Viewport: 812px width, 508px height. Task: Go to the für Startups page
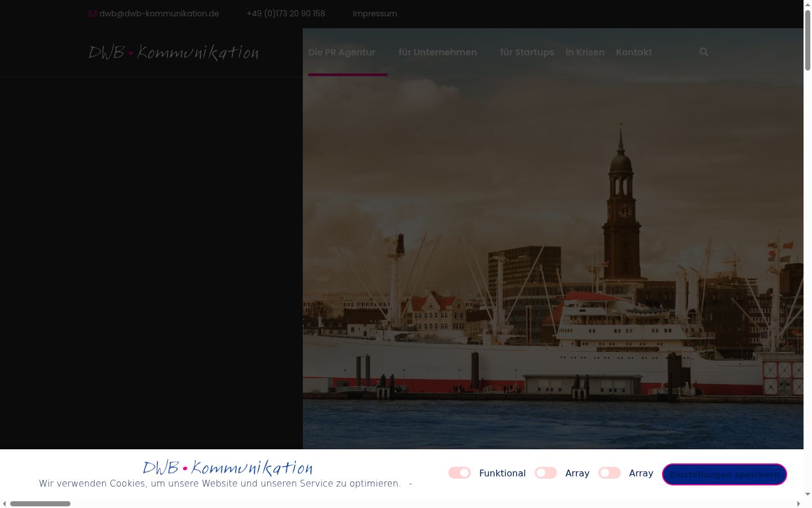(527, 52)
